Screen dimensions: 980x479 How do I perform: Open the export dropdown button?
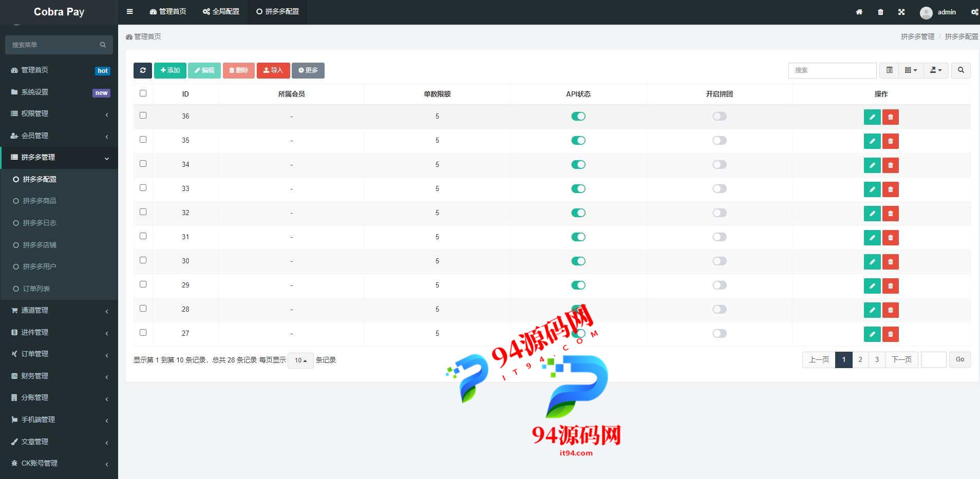coord(936,70)
